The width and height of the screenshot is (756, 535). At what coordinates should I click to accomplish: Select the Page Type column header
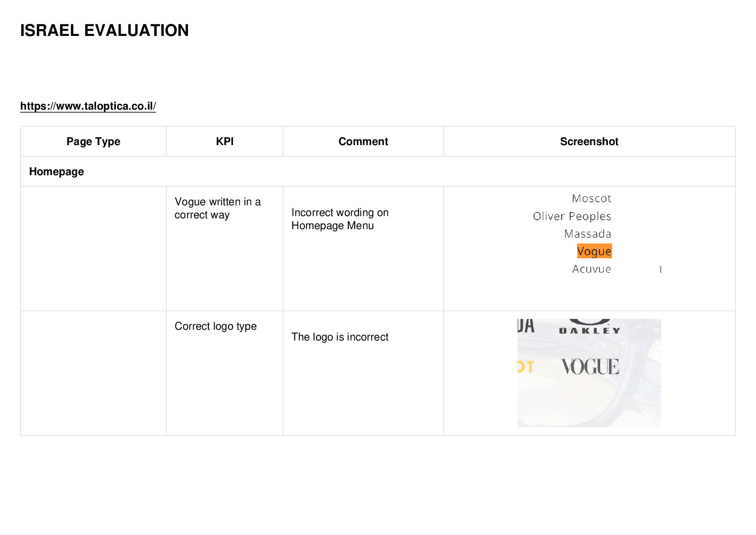[x=93, y=141]
